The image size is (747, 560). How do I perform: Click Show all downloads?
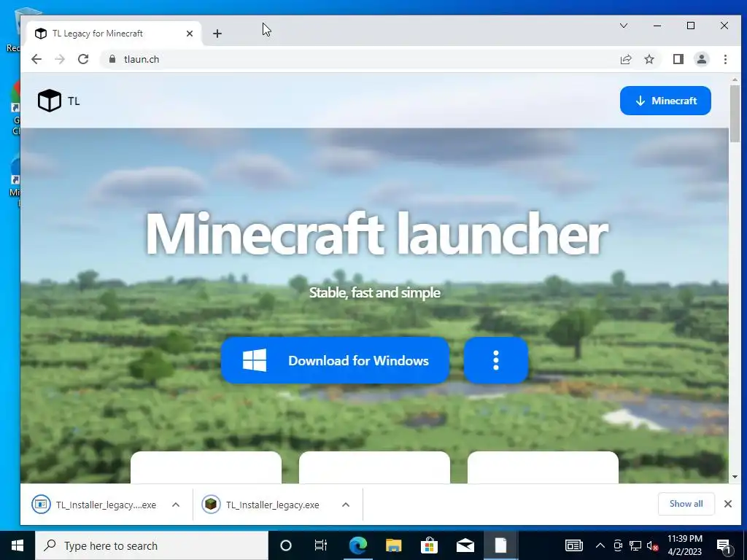(x=686, y=504)
